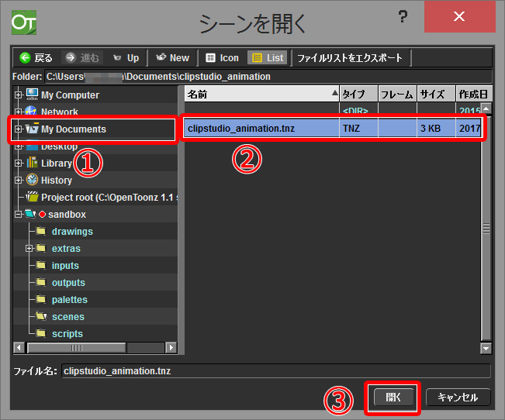Click tree horizontal scroll left arrow
Viewport: 505px width, 420px height.
pyautogui.click(x=19, y=348)
